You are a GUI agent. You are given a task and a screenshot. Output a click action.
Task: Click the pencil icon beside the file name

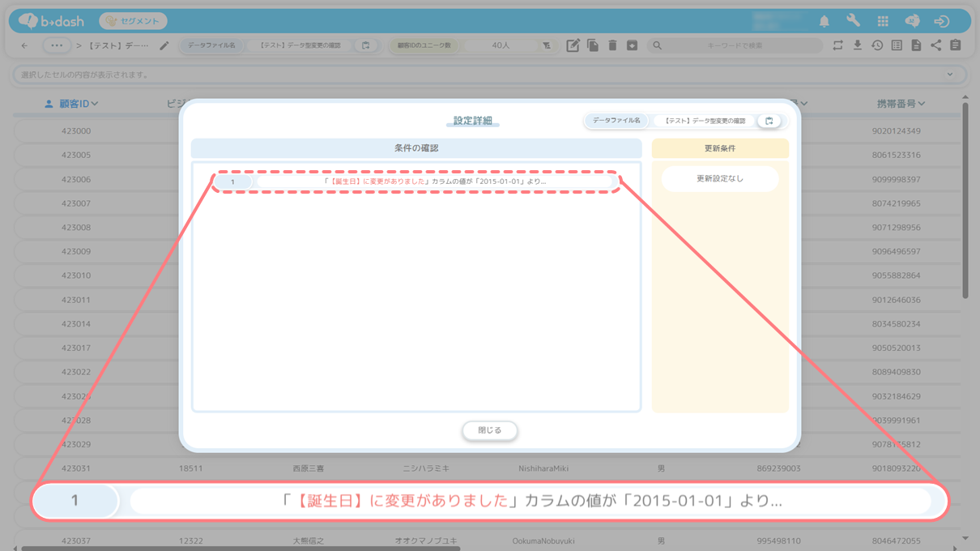(164, 46)
